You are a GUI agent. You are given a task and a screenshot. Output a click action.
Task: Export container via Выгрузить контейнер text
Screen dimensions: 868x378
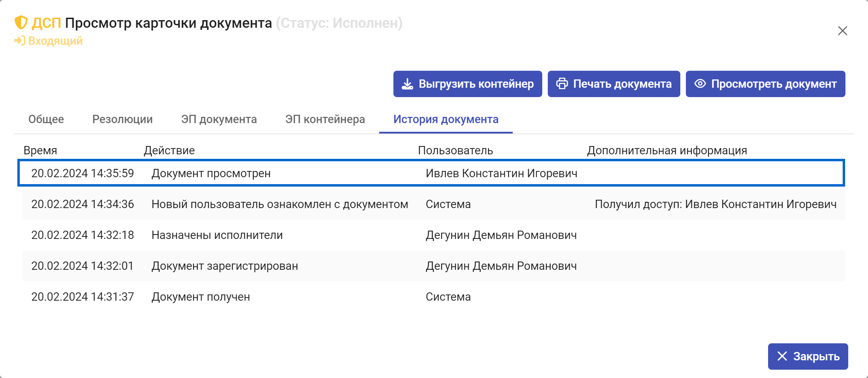[476, 84]
